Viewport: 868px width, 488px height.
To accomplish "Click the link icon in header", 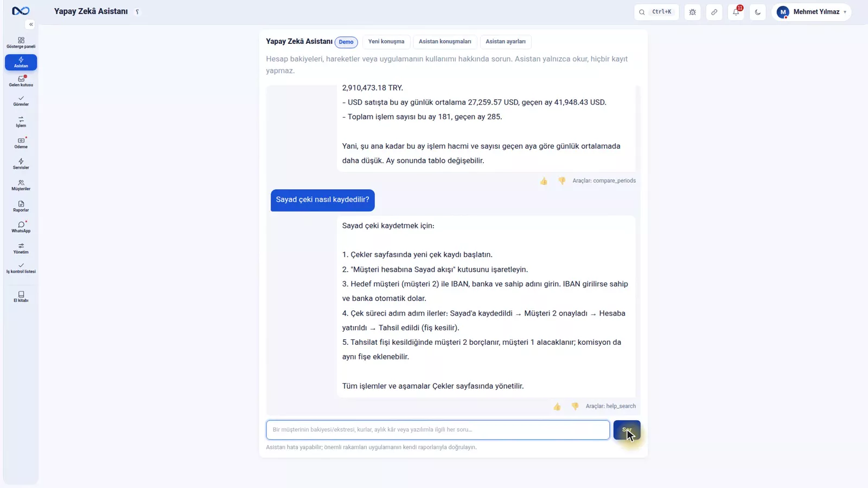I will (714, 12).
